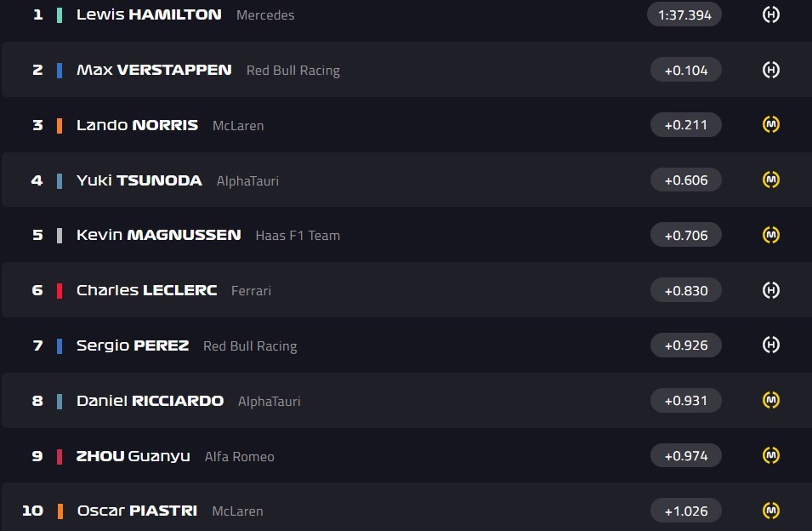Click Leclerc's +0.830 gap badge

tap(685, 290)
